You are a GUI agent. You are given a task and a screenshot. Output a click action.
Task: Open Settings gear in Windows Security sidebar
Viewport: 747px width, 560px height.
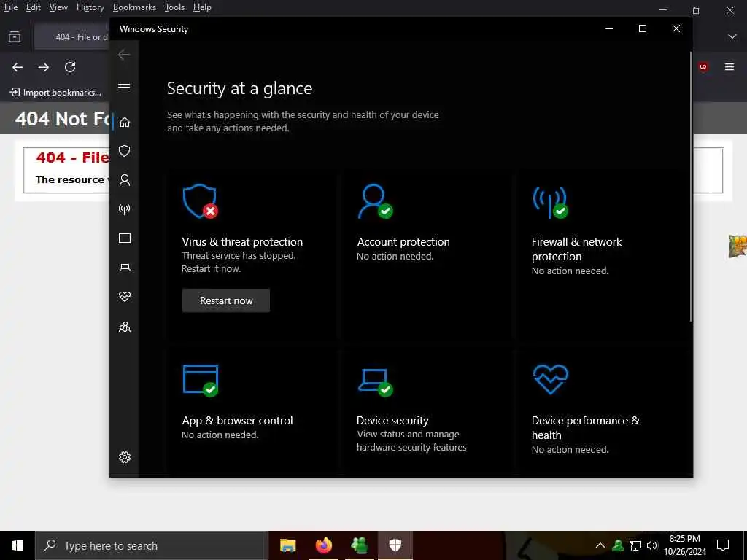pyautogui.click(x=124, y=457)
